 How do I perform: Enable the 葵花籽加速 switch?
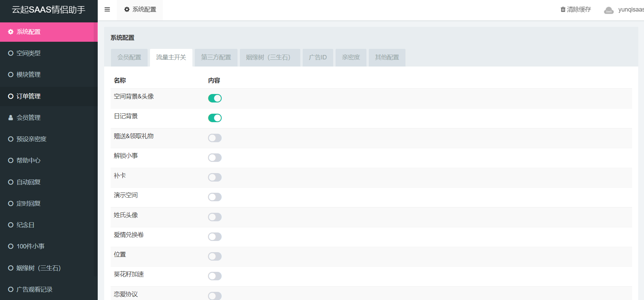[215, 276]
